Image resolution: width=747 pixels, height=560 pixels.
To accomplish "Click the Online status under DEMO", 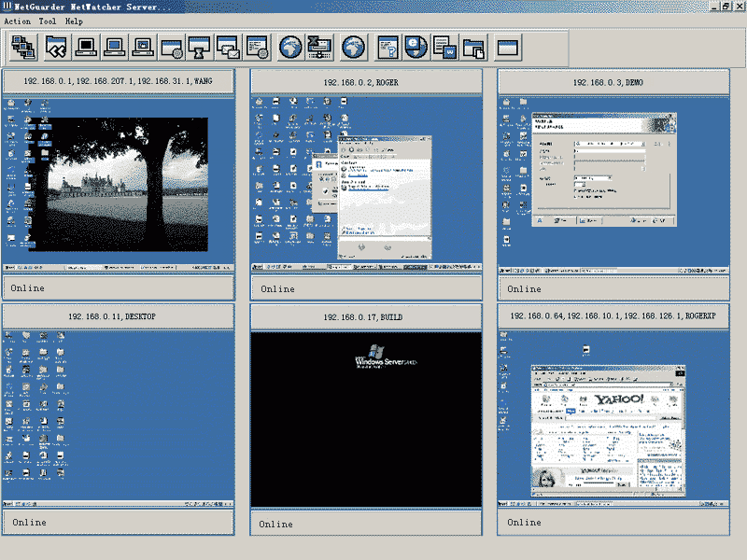I will (613, 288).
